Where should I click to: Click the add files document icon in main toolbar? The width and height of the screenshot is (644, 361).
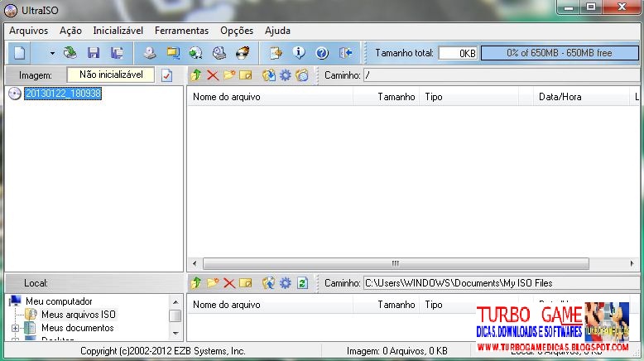click(x=276, y=53)
